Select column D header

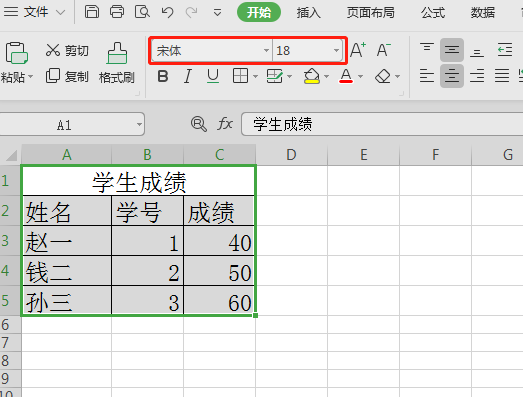pyautogui.click(x=291, y=155)
